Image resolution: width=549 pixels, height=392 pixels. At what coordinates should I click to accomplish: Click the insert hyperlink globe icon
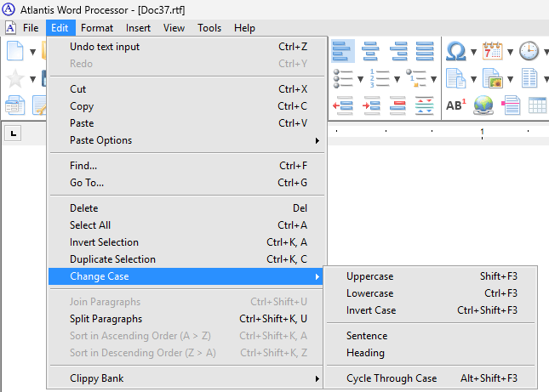[483, 105]
